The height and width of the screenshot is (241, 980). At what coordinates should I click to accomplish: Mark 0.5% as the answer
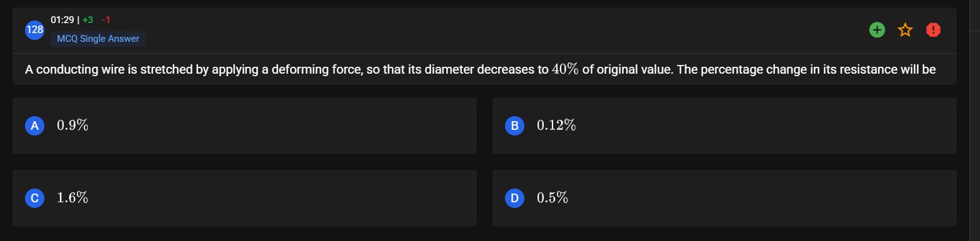[724, 198]
